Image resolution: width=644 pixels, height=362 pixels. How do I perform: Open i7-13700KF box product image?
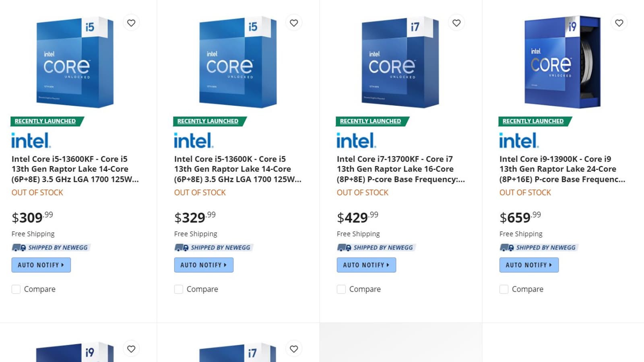point(400,62)
